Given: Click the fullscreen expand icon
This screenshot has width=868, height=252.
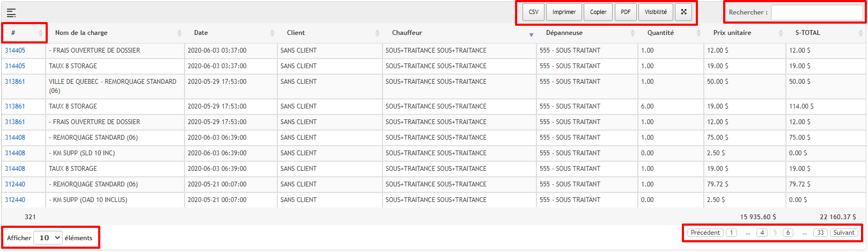Looking at the screenshot, I should [683, 12].
